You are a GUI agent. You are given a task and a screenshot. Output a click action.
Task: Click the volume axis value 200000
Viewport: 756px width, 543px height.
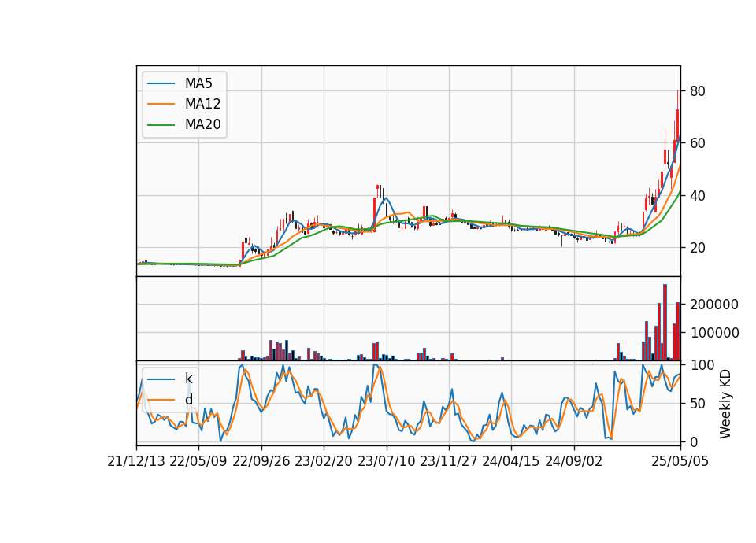tap(714, 305)
